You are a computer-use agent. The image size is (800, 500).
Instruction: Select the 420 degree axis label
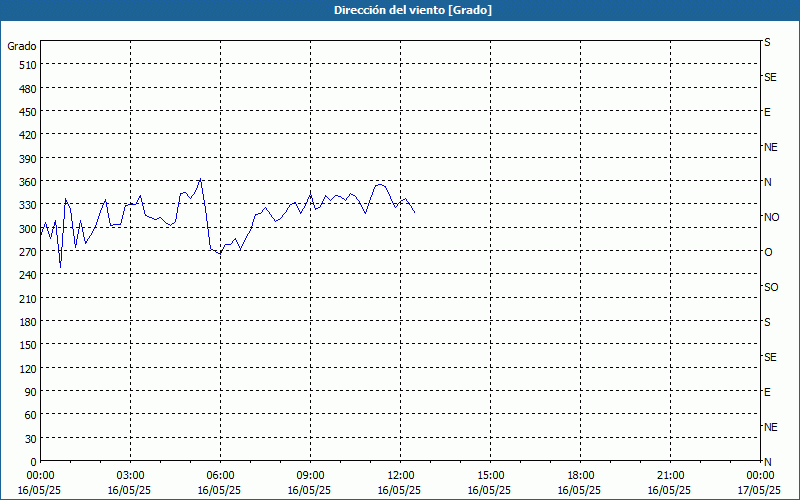pos(29,135)
